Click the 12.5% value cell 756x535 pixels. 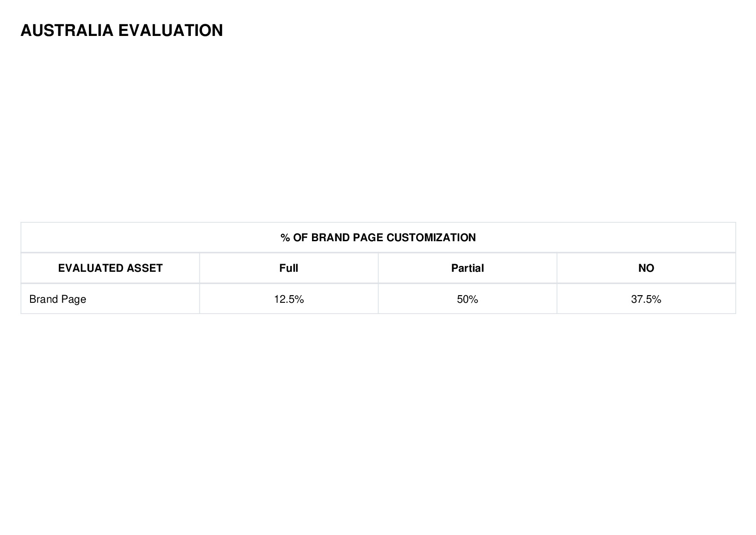289,299
